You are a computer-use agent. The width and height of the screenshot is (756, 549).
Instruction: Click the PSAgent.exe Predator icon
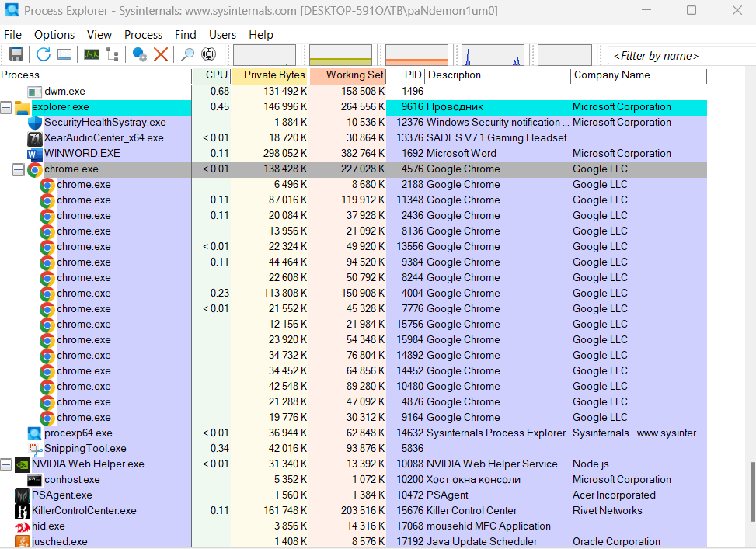[23, 496]
